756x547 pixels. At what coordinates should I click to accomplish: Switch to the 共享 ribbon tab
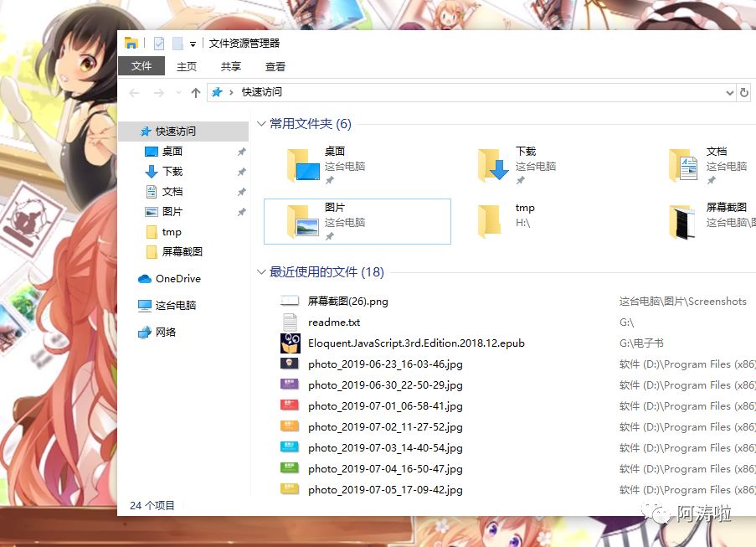231,66
